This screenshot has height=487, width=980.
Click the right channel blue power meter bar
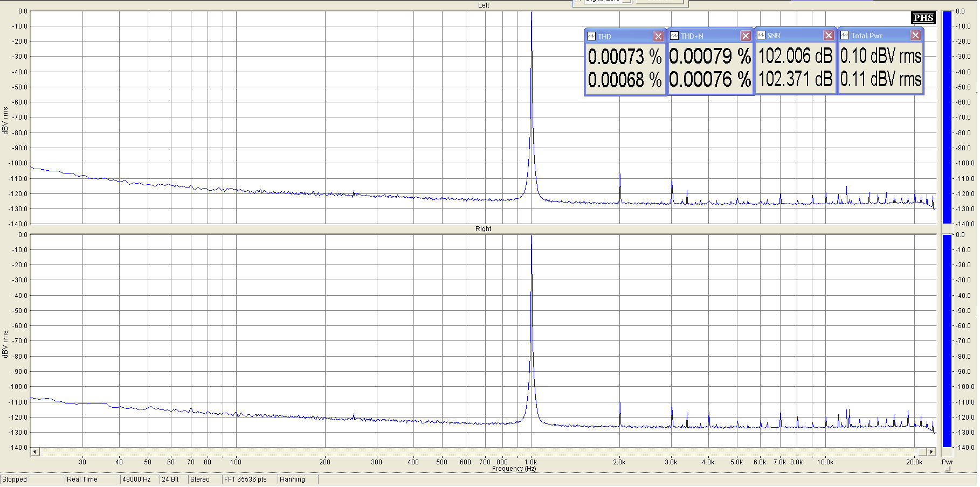pyautogui.click(x=947, y=340)
